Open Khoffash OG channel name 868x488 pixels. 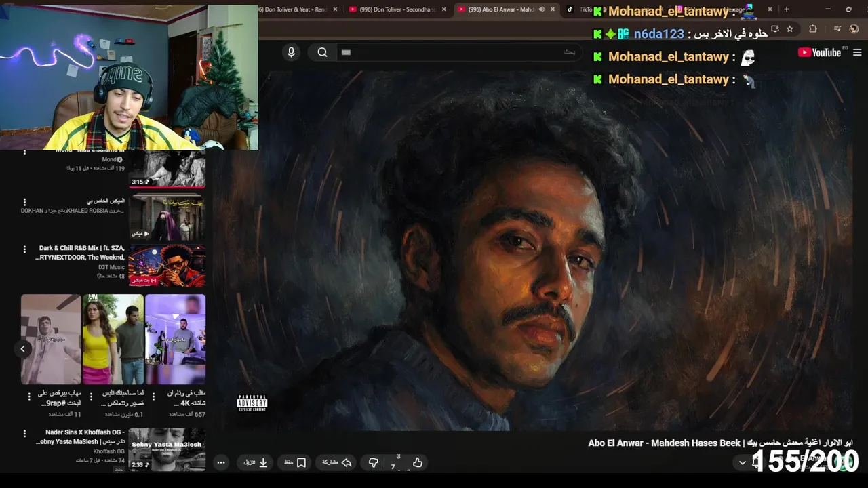(x=108, y=451)
